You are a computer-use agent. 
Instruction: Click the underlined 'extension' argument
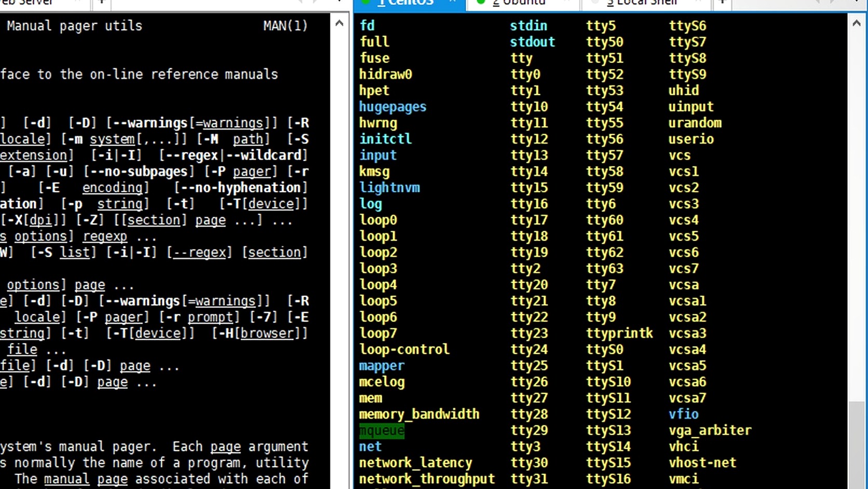click(x=33, y=156)
